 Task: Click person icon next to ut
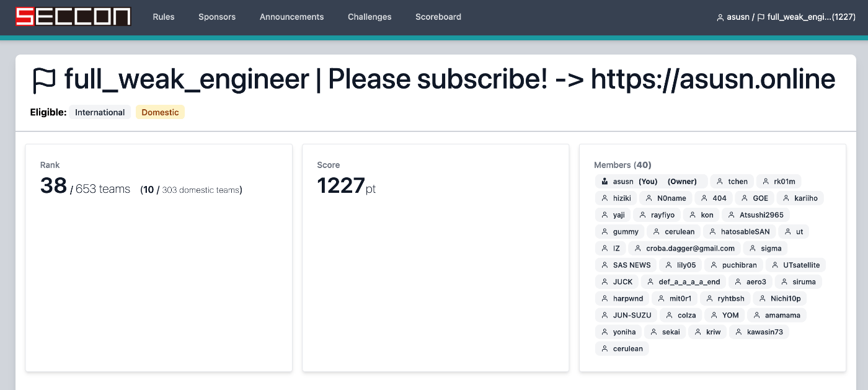[x=787, y=232]
